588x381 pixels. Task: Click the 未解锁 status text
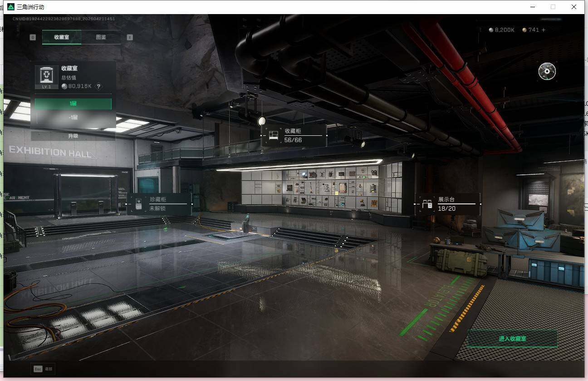tap(157, 208)
